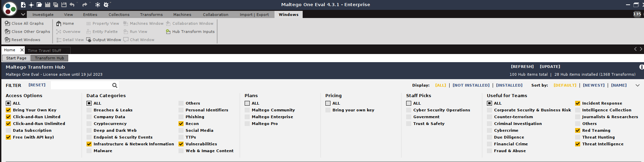Click [RESET] to clear the filters
This screenshot has height=162, width=644.
click(x=37, y=85)
